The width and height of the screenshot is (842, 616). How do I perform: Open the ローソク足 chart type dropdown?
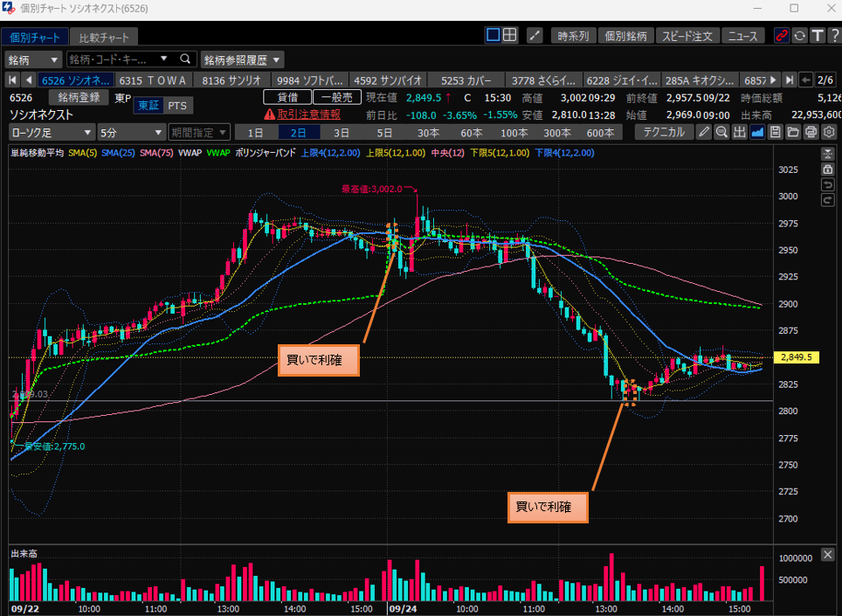pyautogui.click(x=51, y=133)
